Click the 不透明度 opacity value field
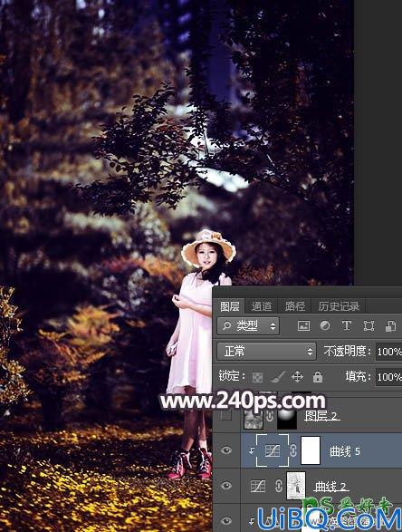This screenshot has width=402, height=532. tap(389, 352)
